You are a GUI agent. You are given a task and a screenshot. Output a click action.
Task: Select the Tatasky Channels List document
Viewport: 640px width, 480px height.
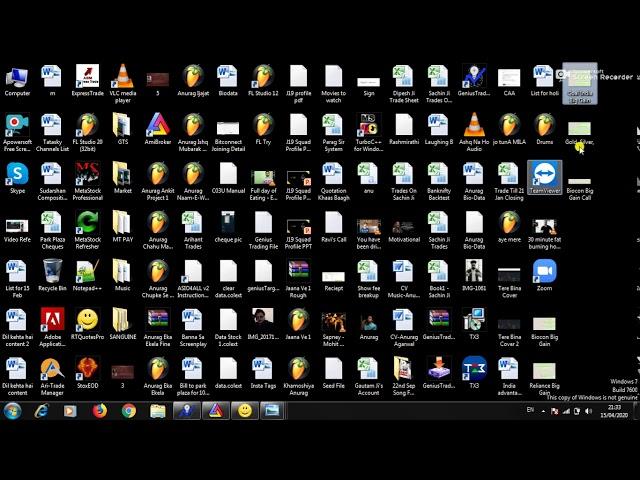[52, 132]
